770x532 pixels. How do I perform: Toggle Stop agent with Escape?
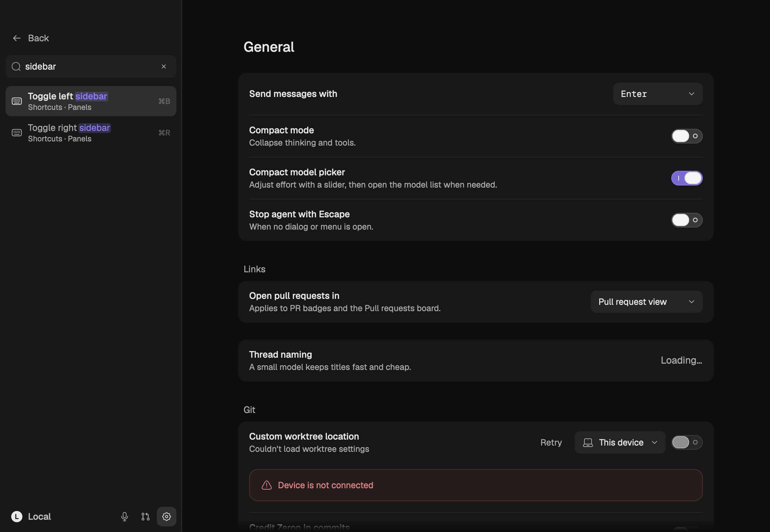click(687, 220)
